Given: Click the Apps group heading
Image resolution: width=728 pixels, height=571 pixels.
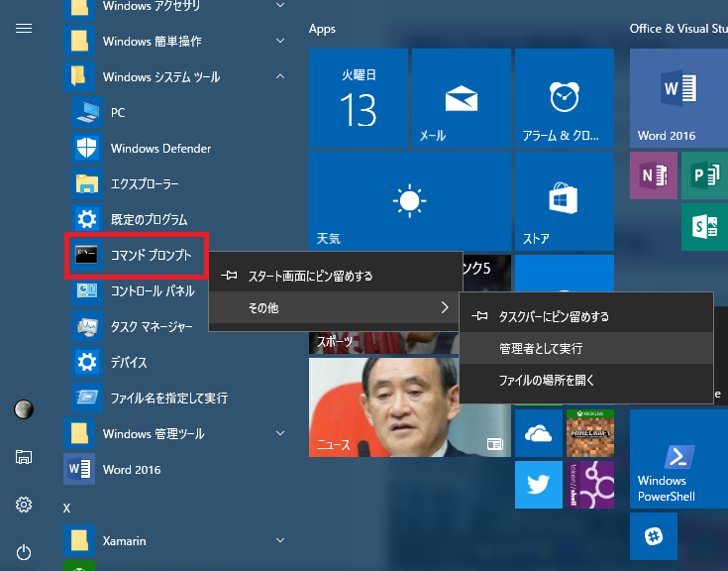Looking at the screenshot, I should pos(322,29).
